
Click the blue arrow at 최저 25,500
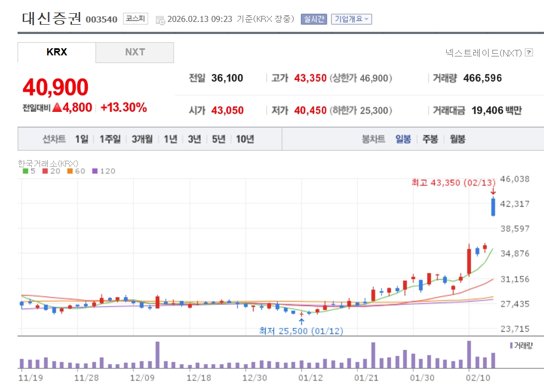pyautogui.click(x=301, y=321)
